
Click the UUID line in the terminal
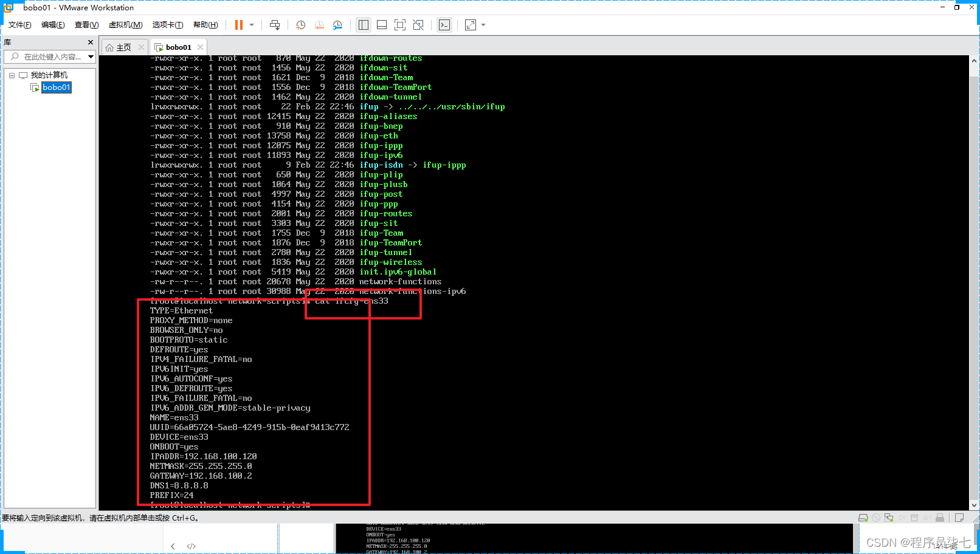249,428
